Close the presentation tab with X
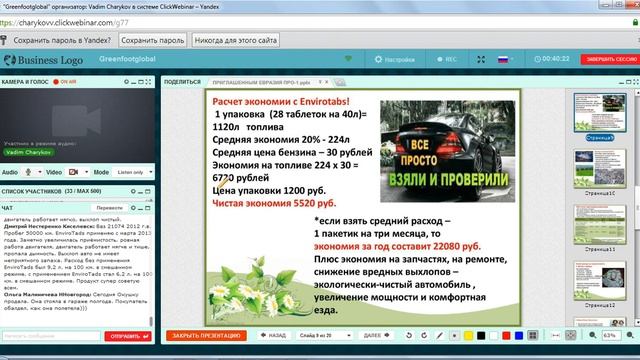 pos(327,82)
